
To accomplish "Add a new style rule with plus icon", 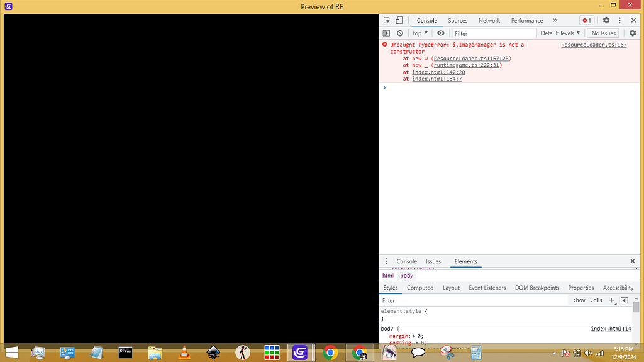I will click(x=611, y=300).
